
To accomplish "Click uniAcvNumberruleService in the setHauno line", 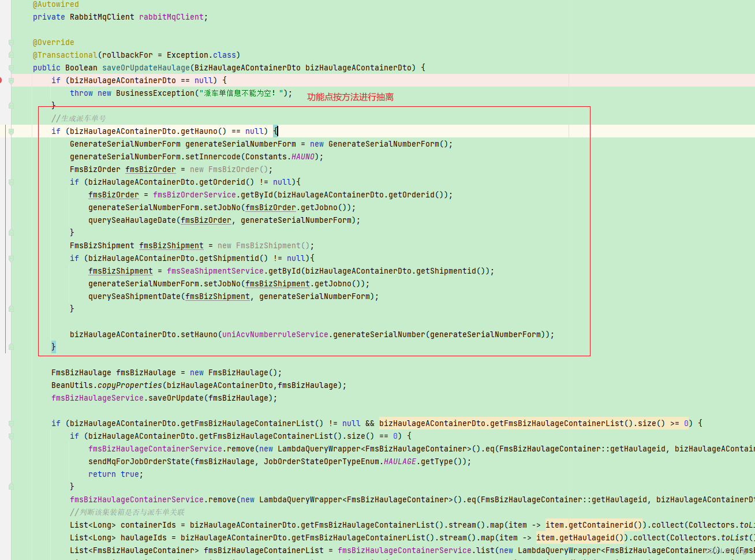I will click(x=275, y=334).
